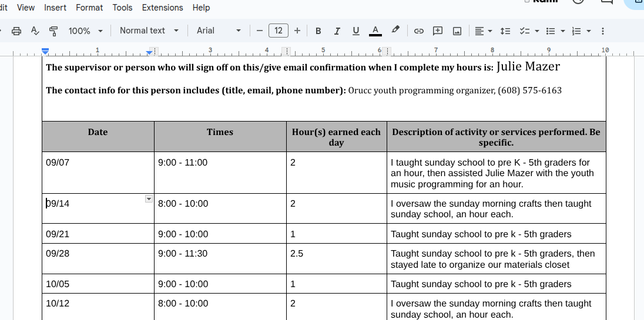This screenshot has height=320, width=644.
Task: Open the 100% zoom dropdown
Action: coord(85,31)
